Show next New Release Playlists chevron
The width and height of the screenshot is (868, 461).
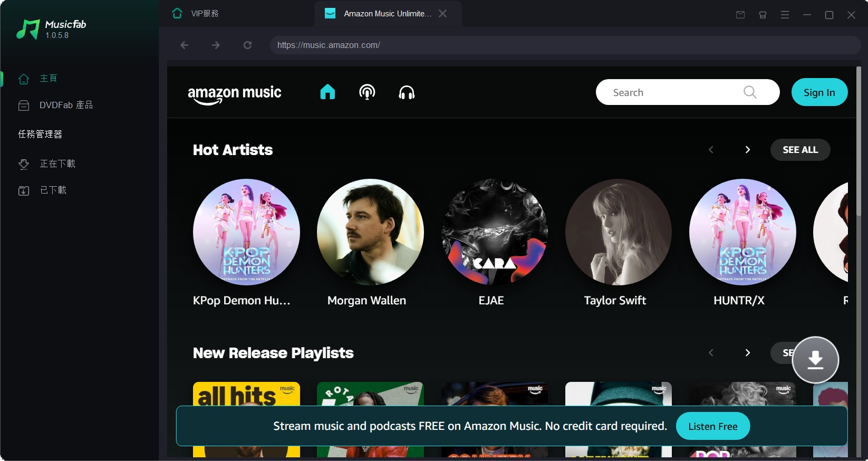747,353
